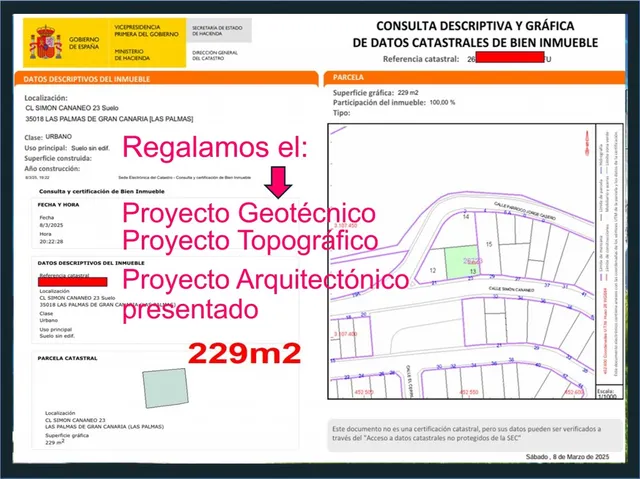640x479 pixels.
Task: Click the 'Tipo:' label
Action: tap(341, 113)
